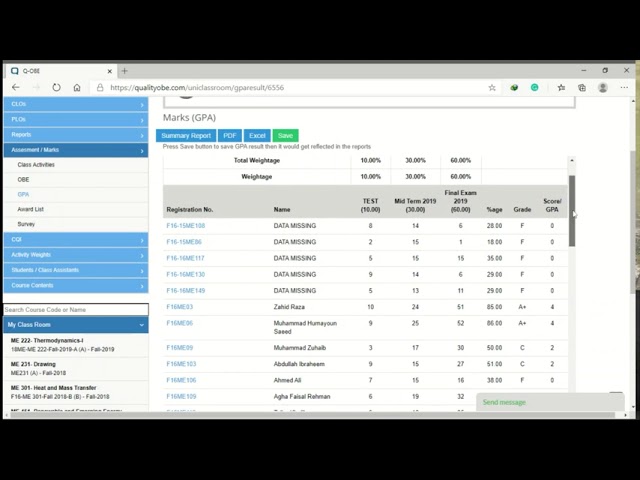This screenshot has width=640, height=480.
Task: Click the Mid Term 2019 column header
Action: [x=415, y=205]
